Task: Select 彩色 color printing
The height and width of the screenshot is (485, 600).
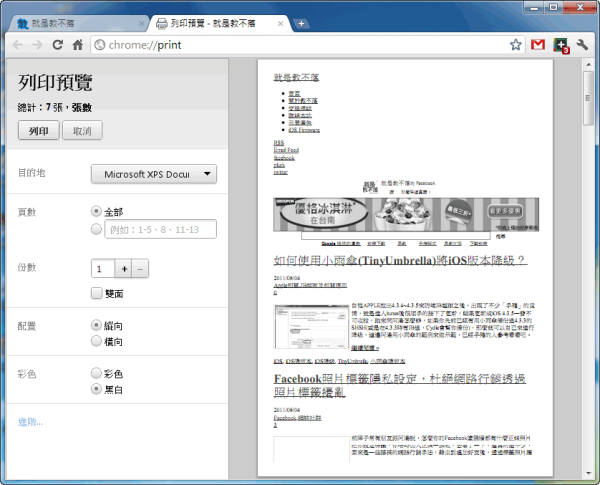Action: coord(96,373)
